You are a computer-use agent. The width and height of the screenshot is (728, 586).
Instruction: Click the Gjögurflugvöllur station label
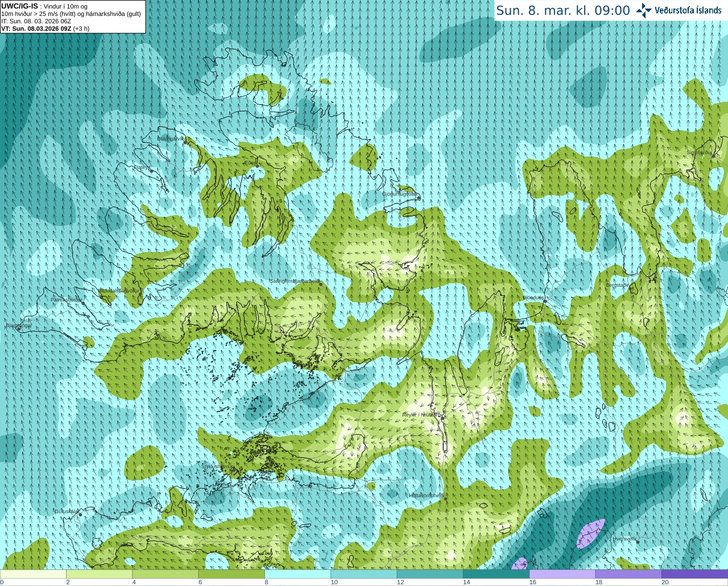click(400, 194)
